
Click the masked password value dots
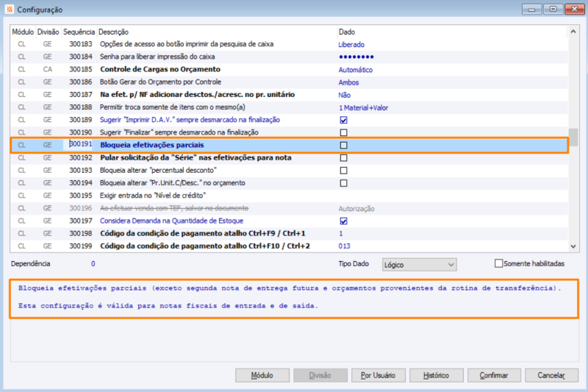pos(356,57)
